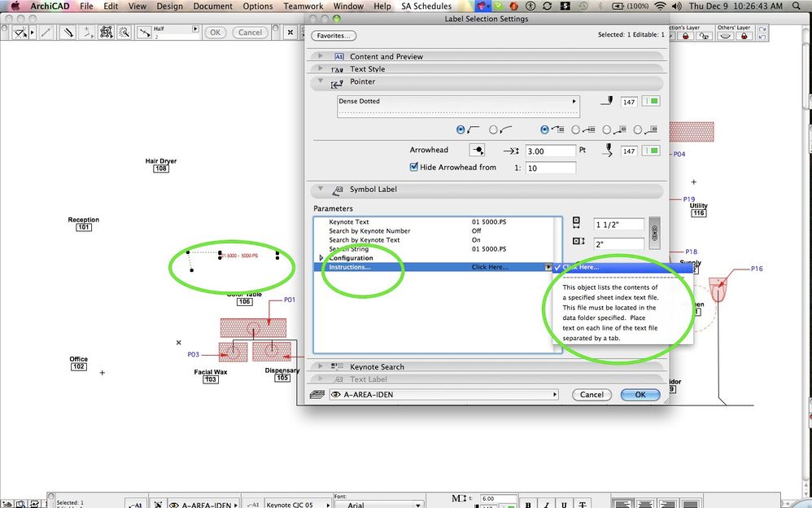Click the thick diagonal pen tool icon
Screen dimensions: 812x508
pyautogui.click(x=68, y=33)
